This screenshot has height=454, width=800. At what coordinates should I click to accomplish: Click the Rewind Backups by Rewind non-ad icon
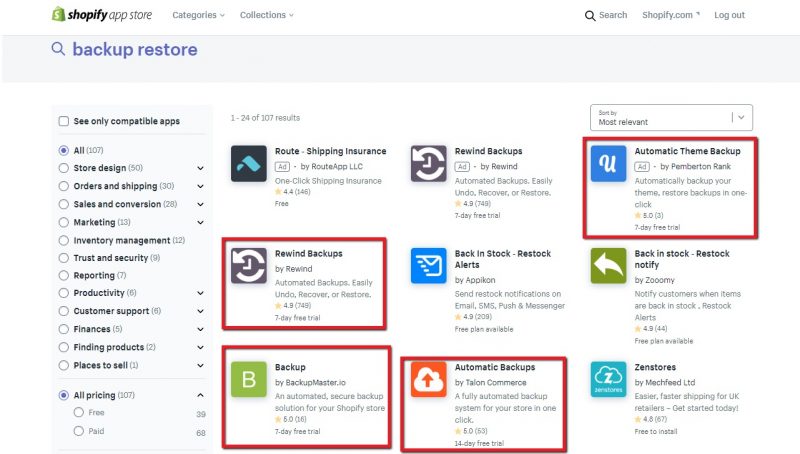(x=248, y=266)
